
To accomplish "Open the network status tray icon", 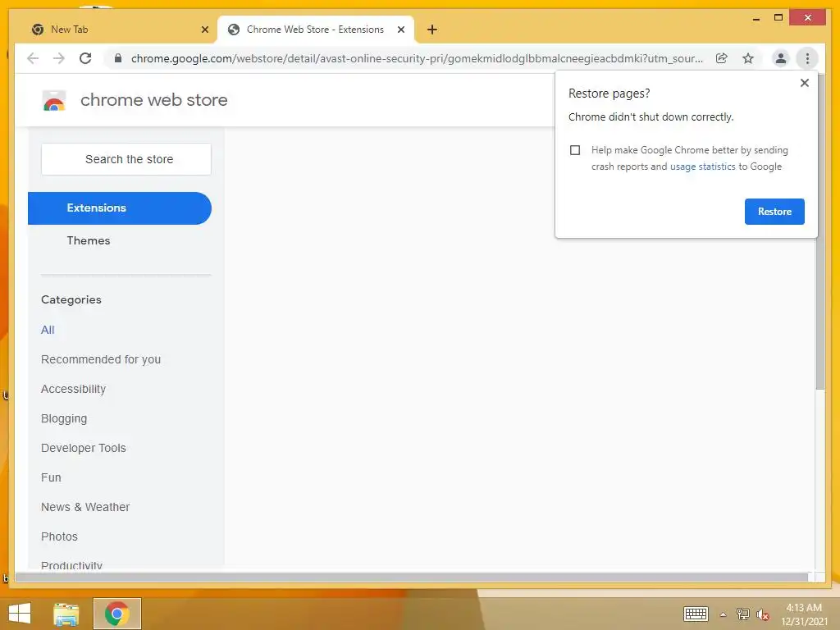I will 743,614.
